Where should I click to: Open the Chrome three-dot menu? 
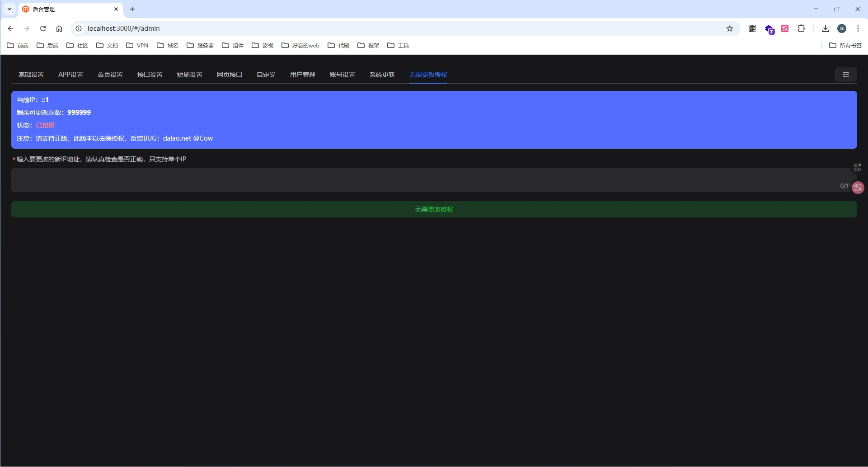point(858,28)
